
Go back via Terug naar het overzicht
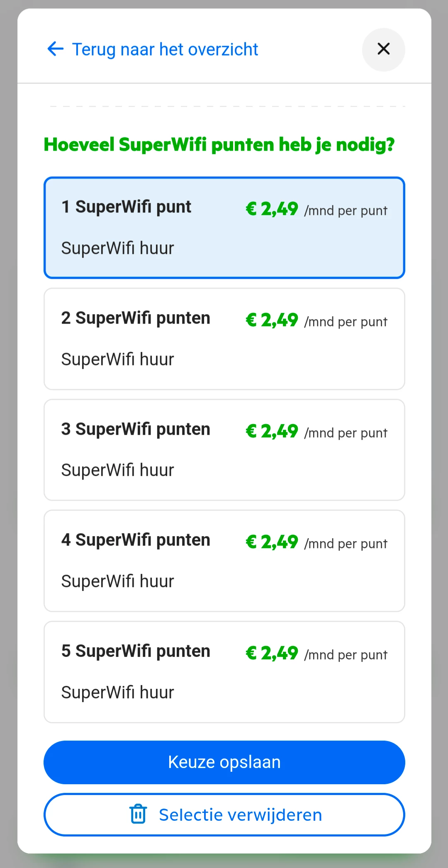165,49
